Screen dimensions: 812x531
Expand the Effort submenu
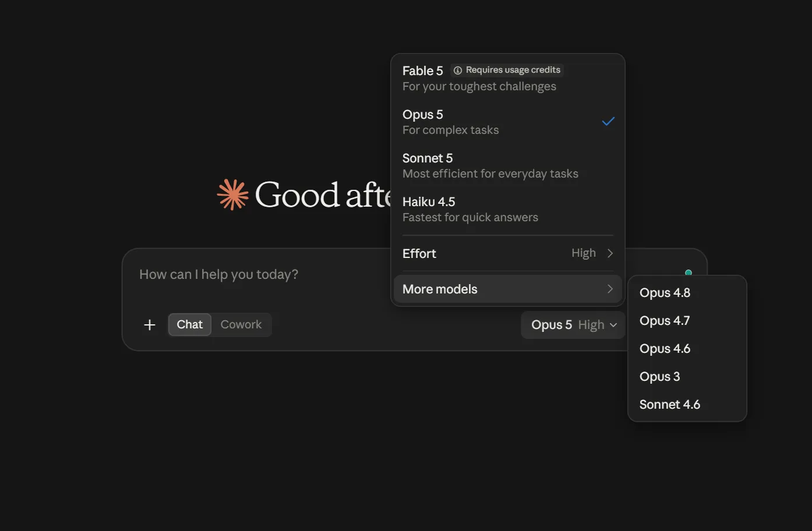pos(508,253)
